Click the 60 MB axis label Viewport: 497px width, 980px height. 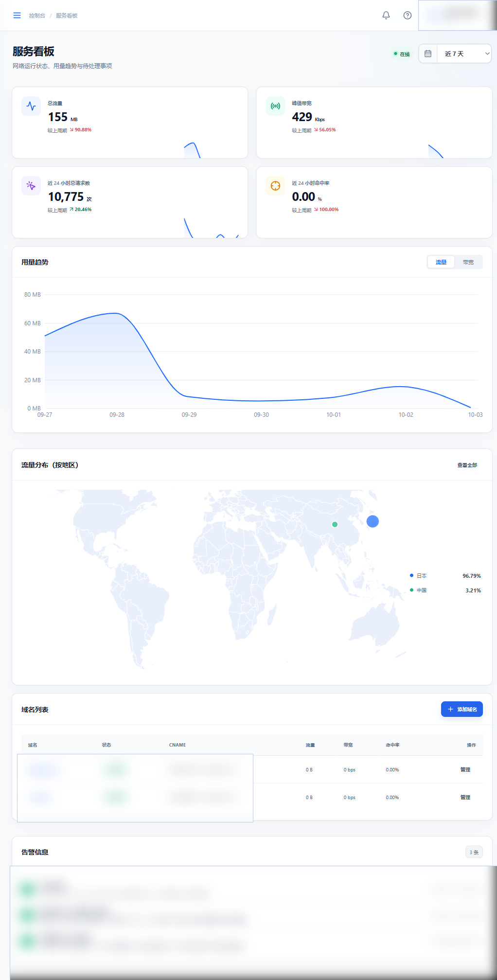tap(33, 323)
